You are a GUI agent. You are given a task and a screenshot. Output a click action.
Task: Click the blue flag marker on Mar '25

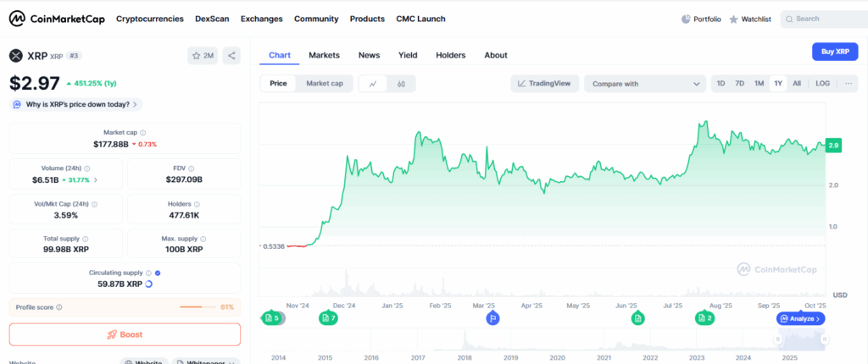(x=492, y=318)
